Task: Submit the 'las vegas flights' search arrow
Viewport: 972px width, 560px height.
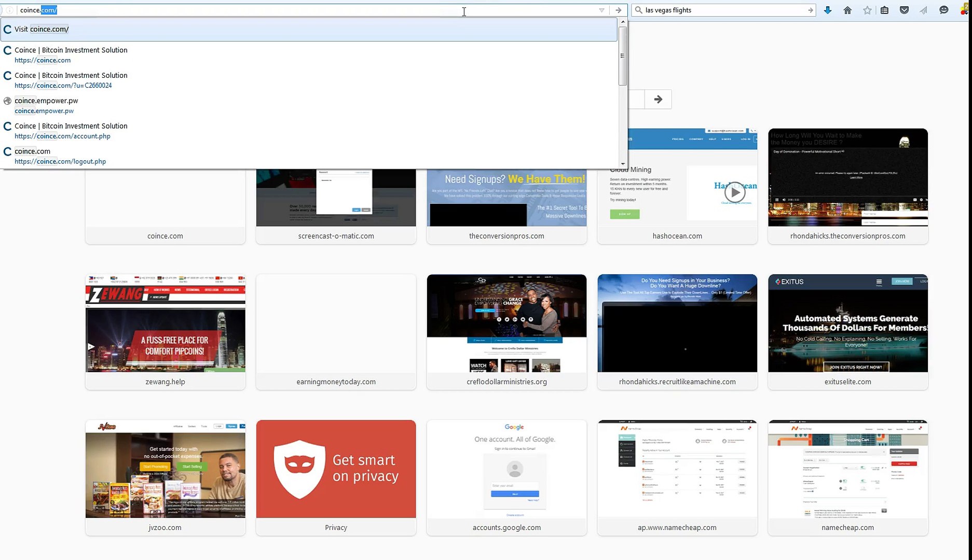Action: pyautogui.click(x=810, y=10)
